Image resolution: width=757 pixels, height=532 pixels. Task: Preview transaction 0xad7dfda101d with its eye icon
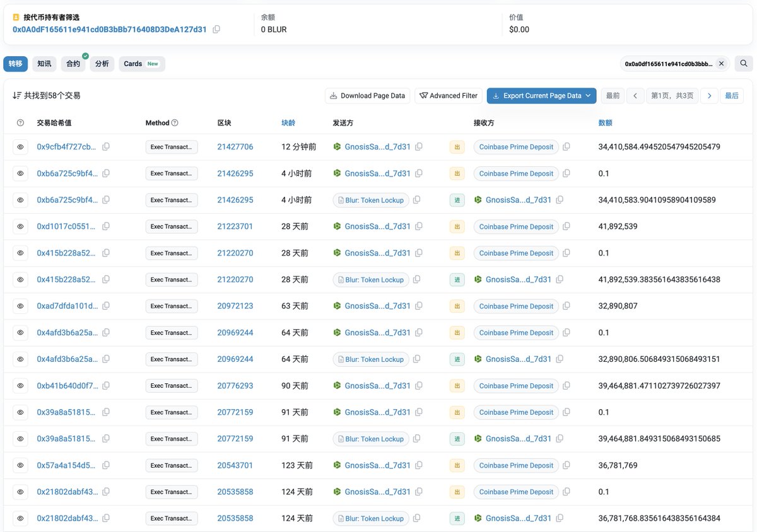[x=20, y=306]
